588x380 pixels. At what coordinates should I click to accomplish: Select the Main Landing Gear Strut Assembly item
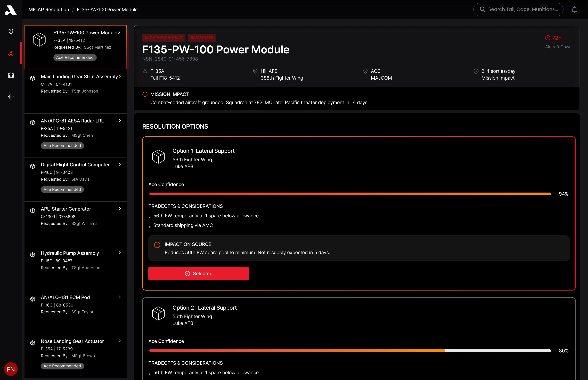click(76, 92)
